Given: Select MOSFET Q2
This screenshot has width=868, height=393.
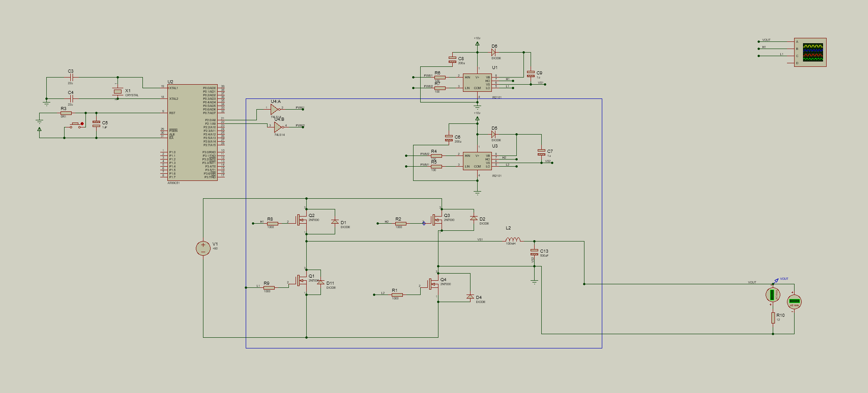Looking at the screenshot, I should pos(302,220).
